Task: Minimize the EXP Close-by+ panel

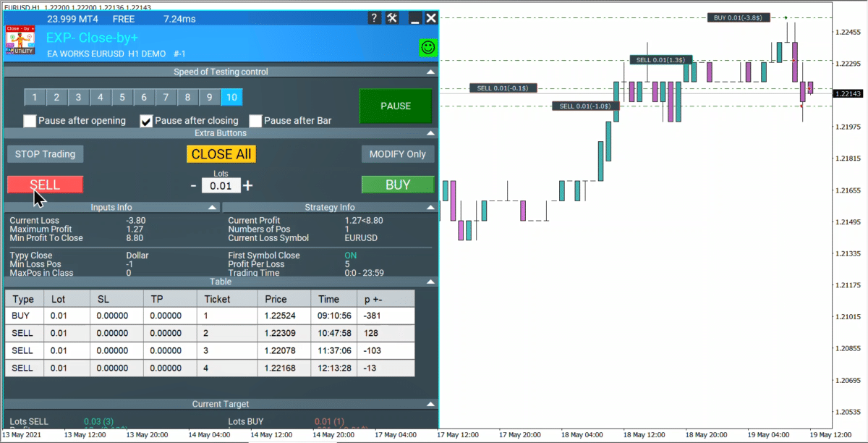Action: [x=414, y=18]
